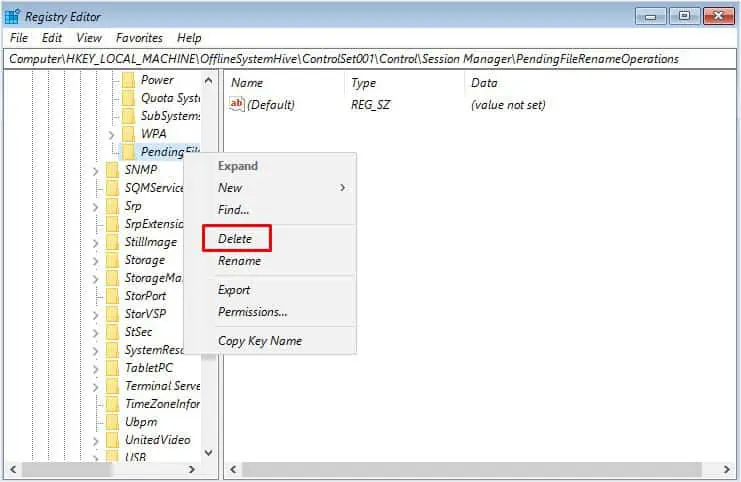Click the StillImage folder icon
Screen dimensions: 741x482
point(112,242)
